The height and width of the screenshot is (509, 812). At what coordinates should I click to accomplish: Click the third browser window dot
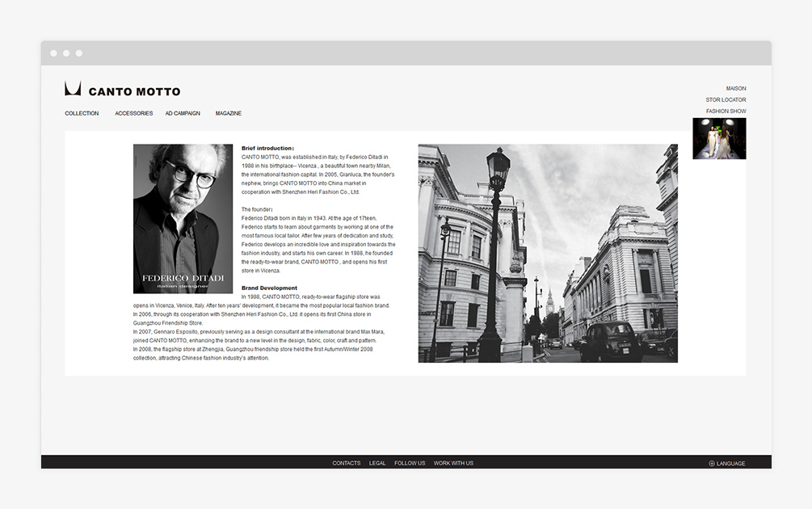pyautogui.click(x=79, y=53)
